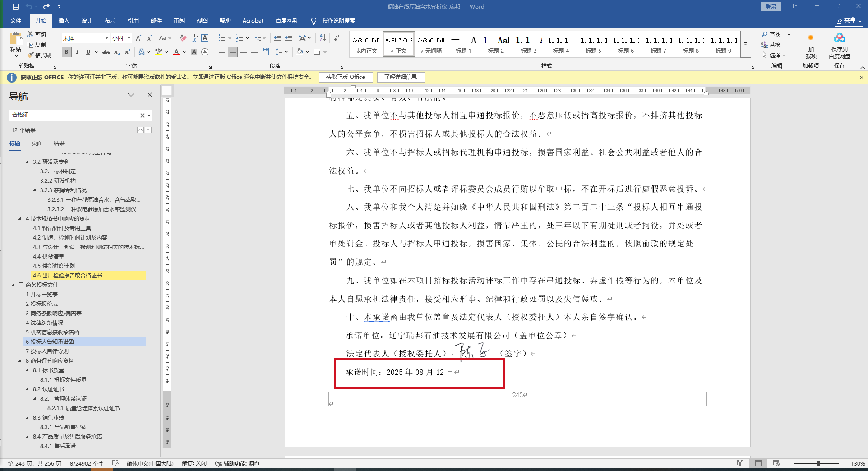Open the Change Case (Aa) dropdown

[165, 38]
